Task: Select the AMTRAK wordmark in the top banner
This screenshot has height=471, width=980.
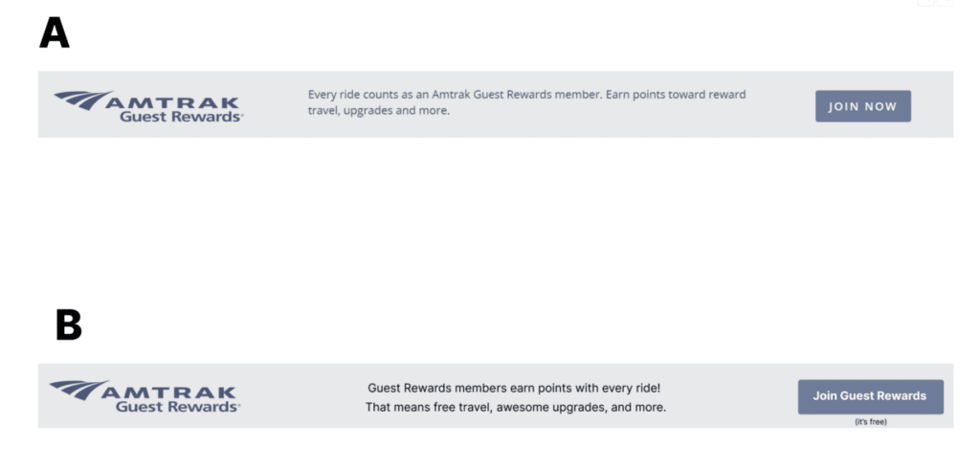Action: pos(173,101)
